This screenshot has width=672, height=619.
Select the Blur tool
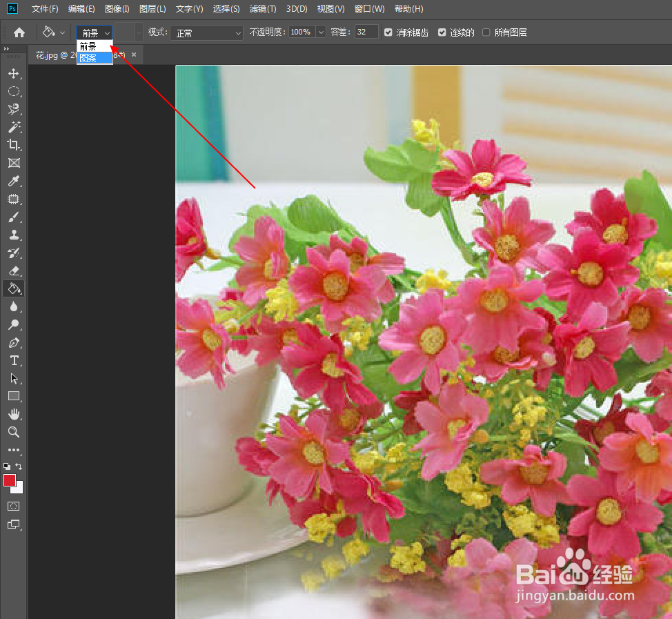(14, 307)
